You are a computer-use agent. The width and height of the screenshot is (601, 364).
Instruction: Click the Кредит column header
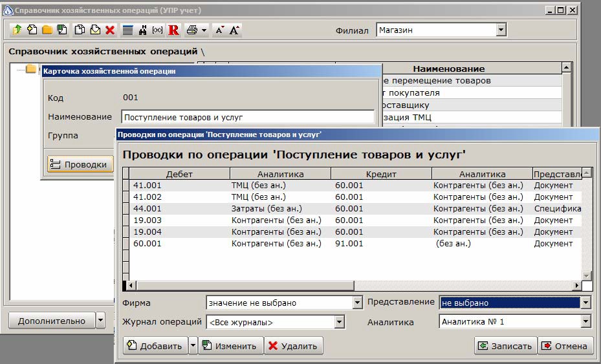coord(381,174)
